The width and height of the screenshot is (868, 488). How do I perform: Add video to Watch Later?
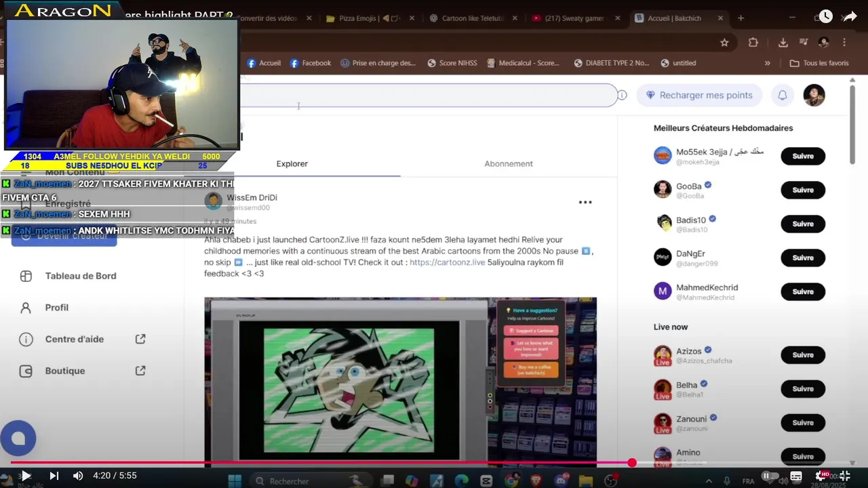coord(825,16)
